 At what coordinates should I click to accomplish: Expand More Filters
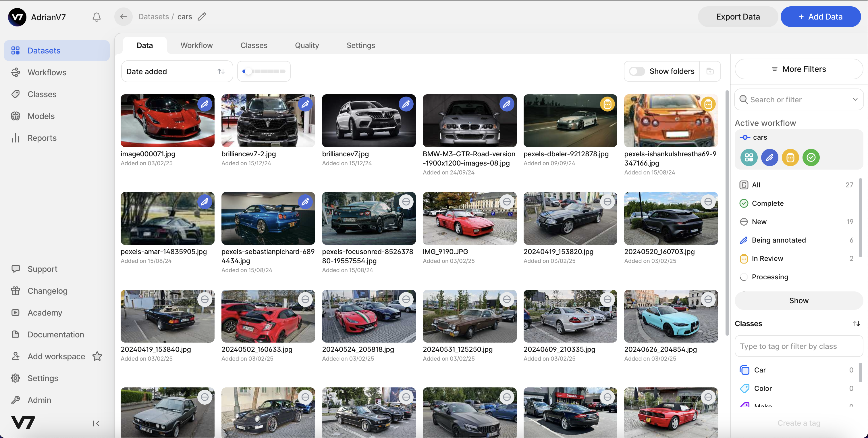click(798, 69)
